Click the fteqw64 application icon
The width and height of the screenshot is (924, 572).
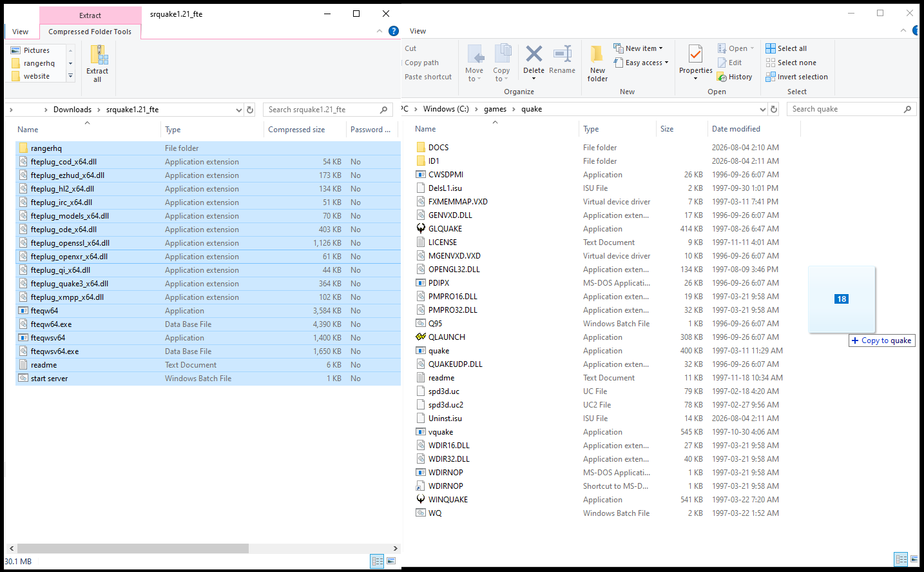(23, 311)
